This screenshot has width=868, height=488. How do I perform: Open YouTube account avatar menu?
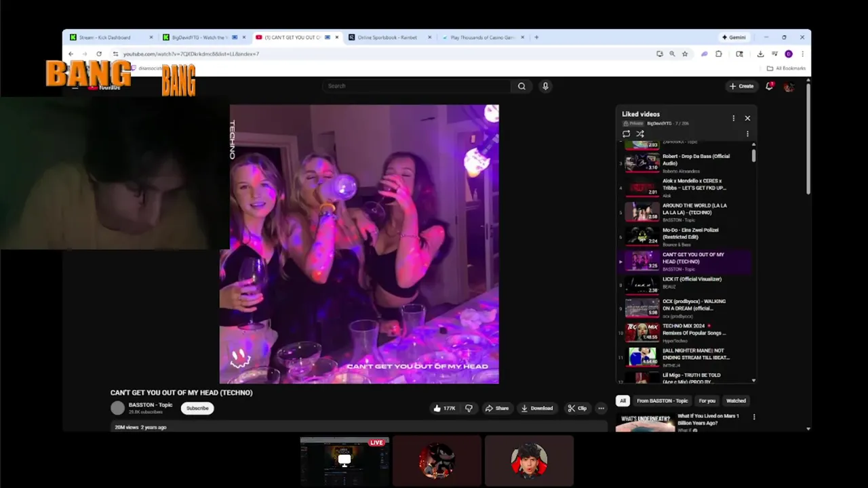tap(789, 87)
